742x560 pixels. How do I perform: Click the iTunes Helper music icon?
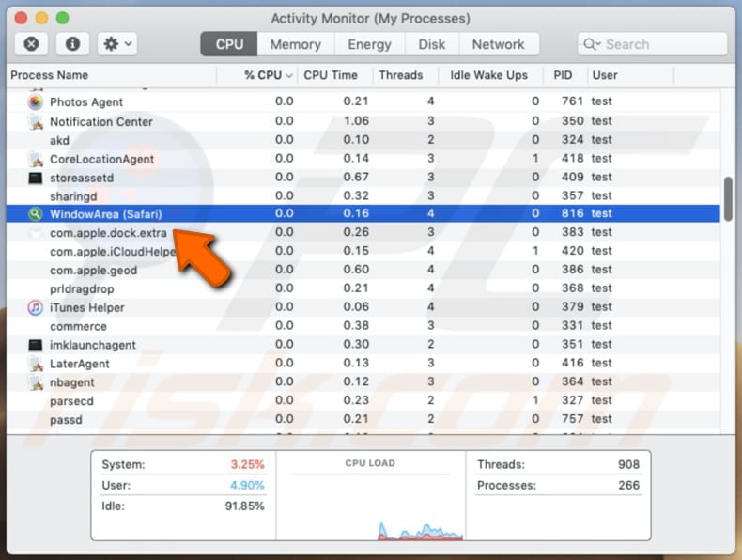pyautogui.click(x=36, y=307)
